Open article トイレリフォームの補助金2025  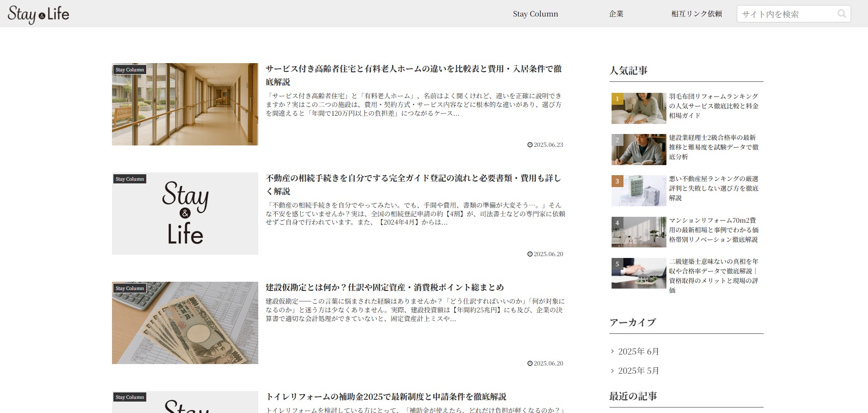(x=386, y=397)
